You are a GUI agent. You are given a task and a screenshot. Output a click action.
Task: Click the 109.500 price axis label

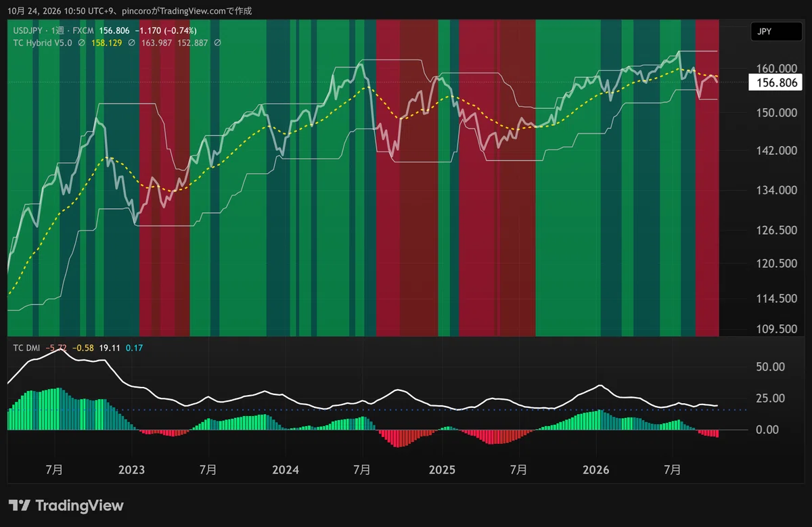click(x=776, y=329)
